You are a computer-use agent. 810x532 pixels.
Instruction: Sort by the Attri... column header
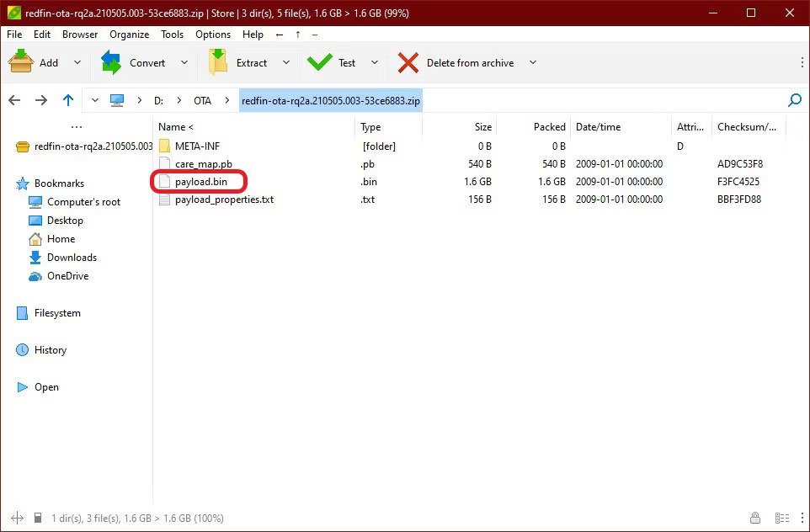(690, 127)
